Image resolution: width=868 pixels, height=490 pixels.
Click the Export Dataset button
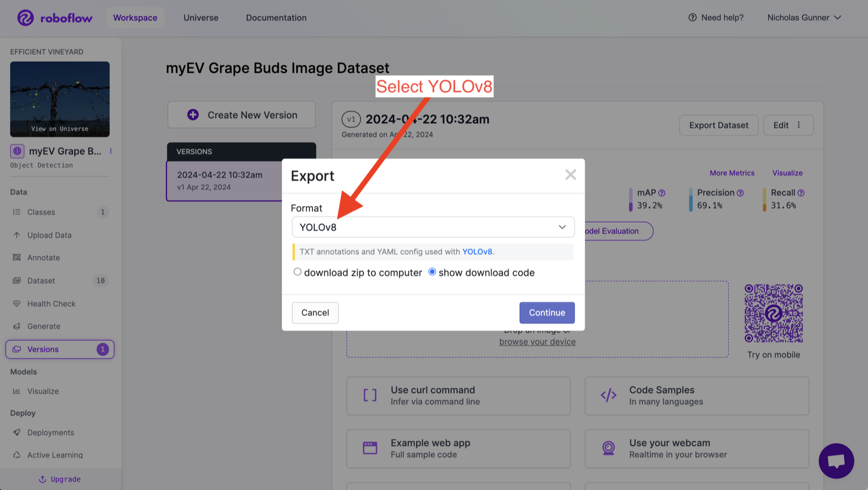719,125
